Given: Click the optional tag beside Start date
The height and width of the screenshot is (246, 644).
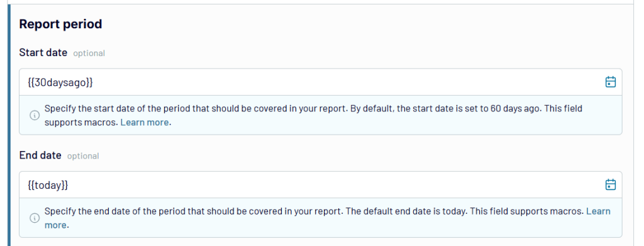Looking at the screenshot, I should click(x=89, y=53).
